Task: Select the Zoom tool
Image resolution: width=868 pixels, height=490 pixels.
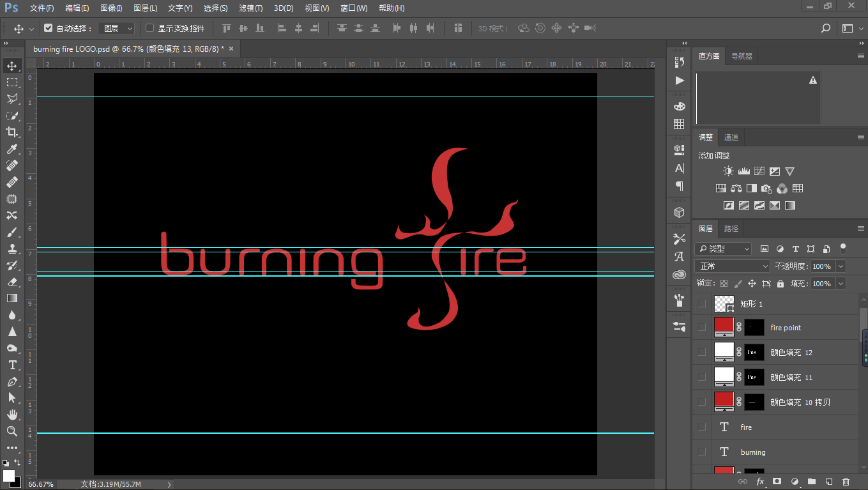Action: pos(11,431)
